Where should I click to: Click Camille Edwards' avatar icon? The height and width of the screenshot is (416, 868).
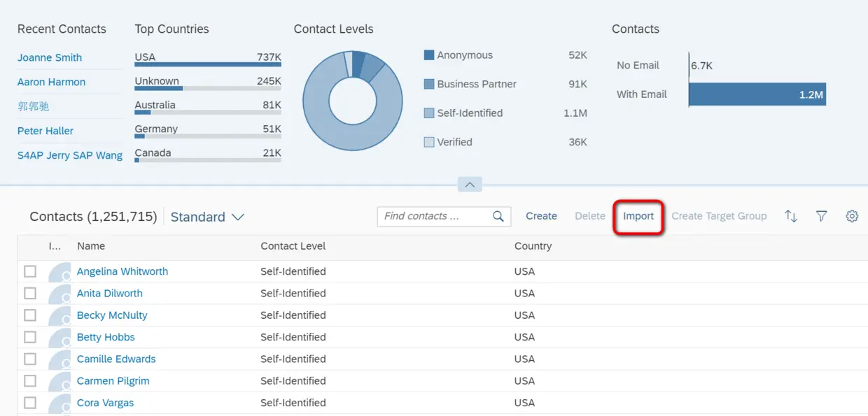pos(60,359)
